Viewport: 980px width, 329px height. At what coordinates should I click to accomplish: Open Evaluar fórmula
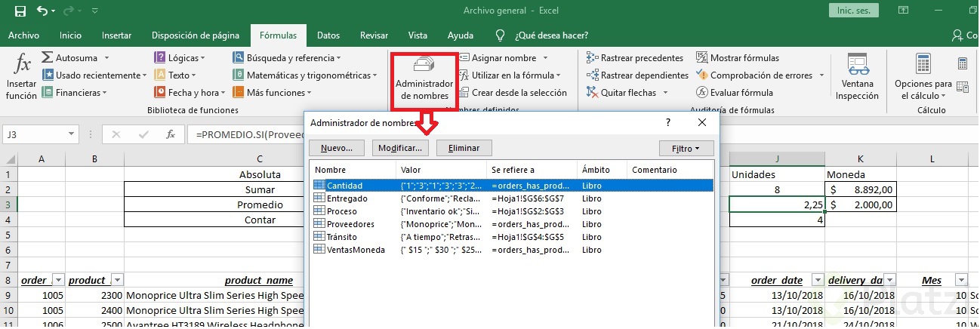click(x=735, y=92)
